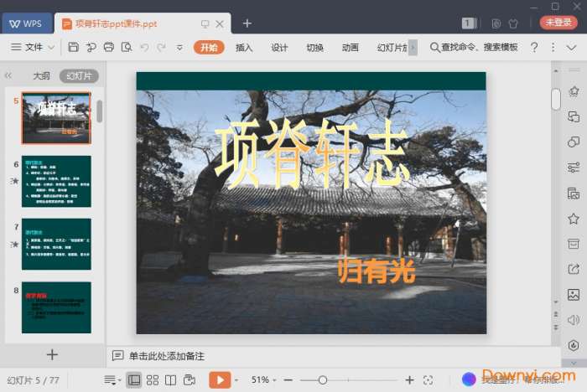Open reading view from status bar

[171, 380]
